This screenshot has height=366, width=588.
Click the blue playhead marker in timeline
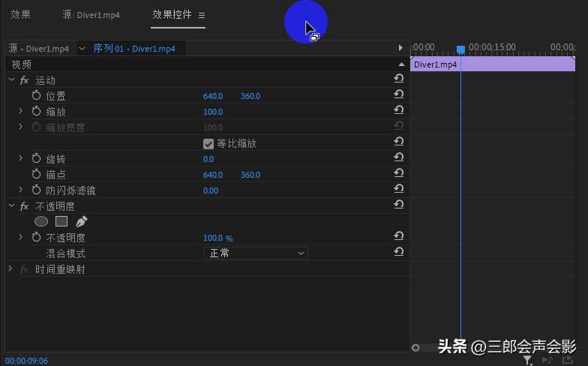460,49
